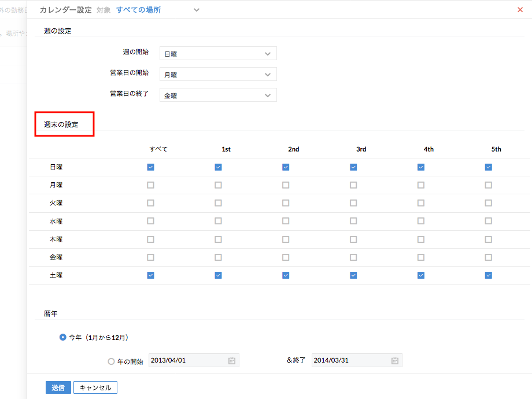Select 今年 (1月から12月) radio option

coord(63,337)
